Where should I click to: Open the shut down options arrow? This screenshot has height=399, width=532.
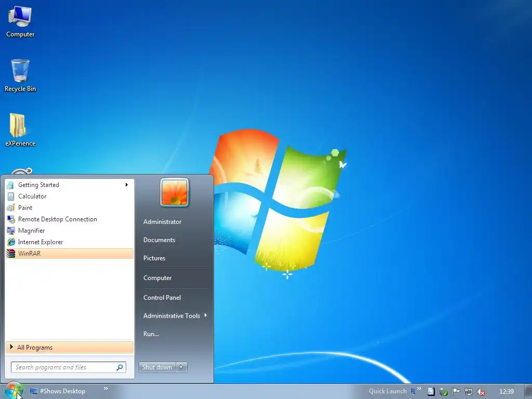[181, 367]
